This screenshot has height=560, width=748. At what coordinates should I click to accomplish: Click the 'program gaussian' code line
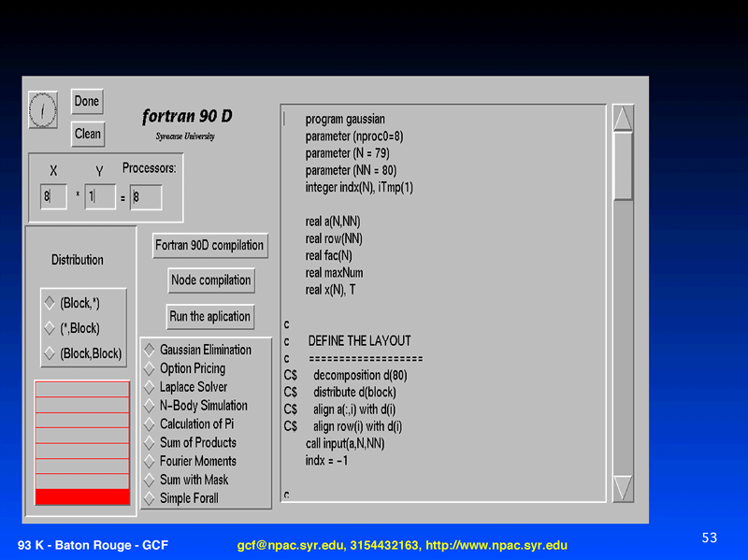tap(345, 120)
